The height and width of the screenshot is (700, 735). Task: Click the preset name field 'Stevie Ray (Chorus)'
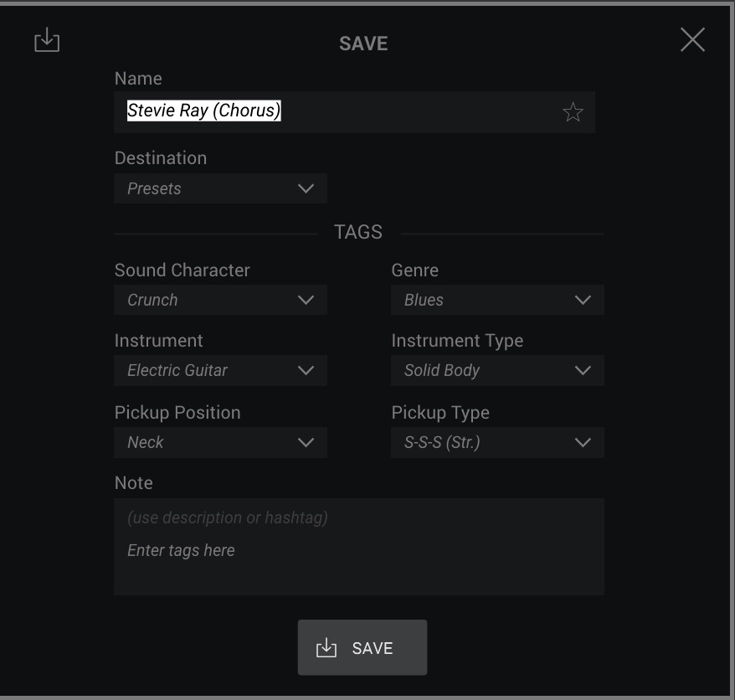[354, 112]
